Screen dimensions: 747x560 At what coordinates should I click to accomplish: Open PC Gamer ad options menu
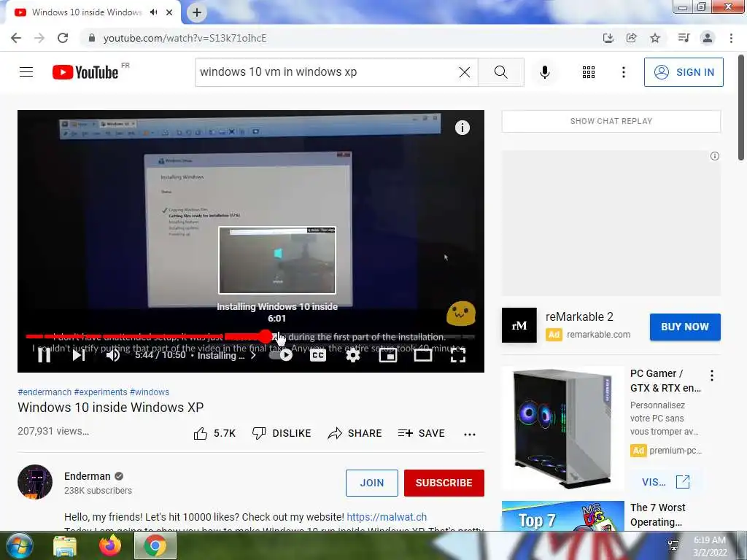(712, 376)
